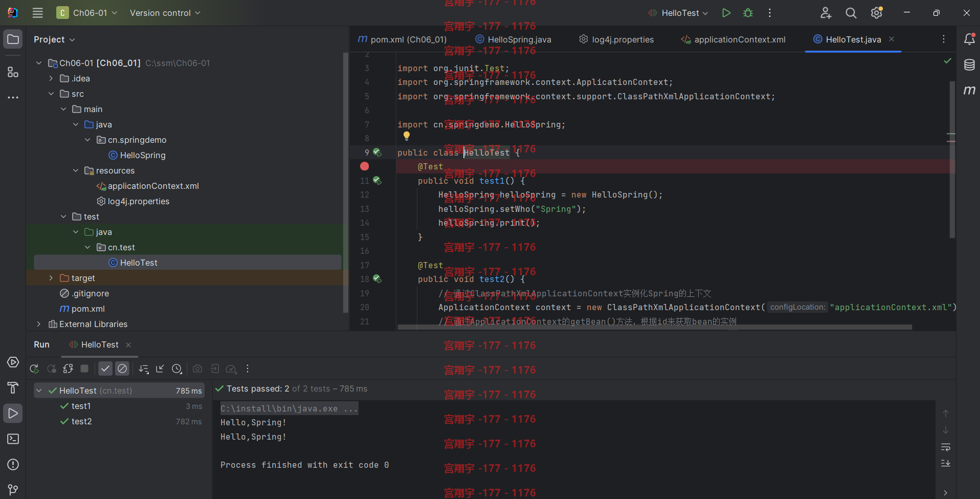Viewport: 980px width, 499px height.
Task: Open the Services tool window
Action: coord(13,362)
